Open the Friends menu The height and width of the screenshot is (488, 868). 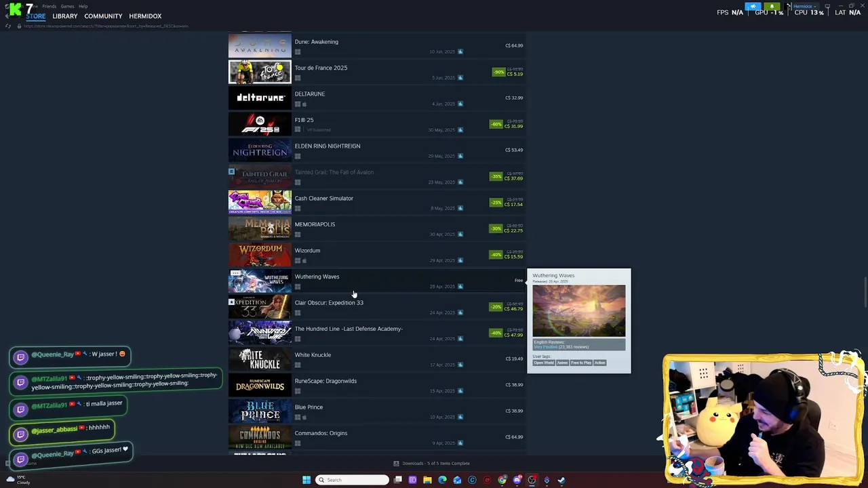tap(50, 6)
